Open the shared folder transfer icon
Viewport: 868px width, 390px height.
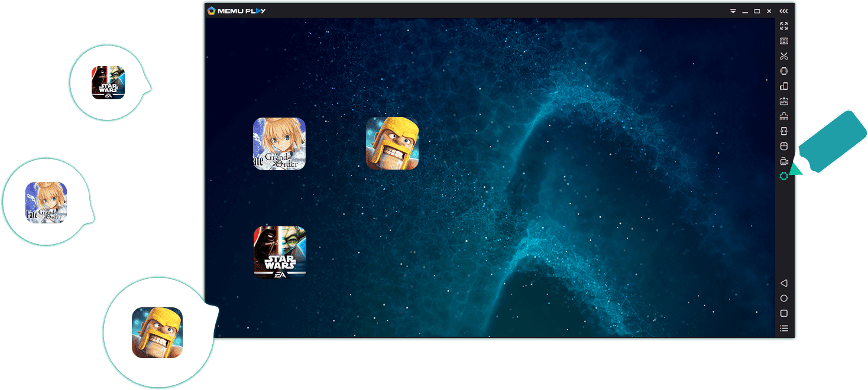(783, 131)
